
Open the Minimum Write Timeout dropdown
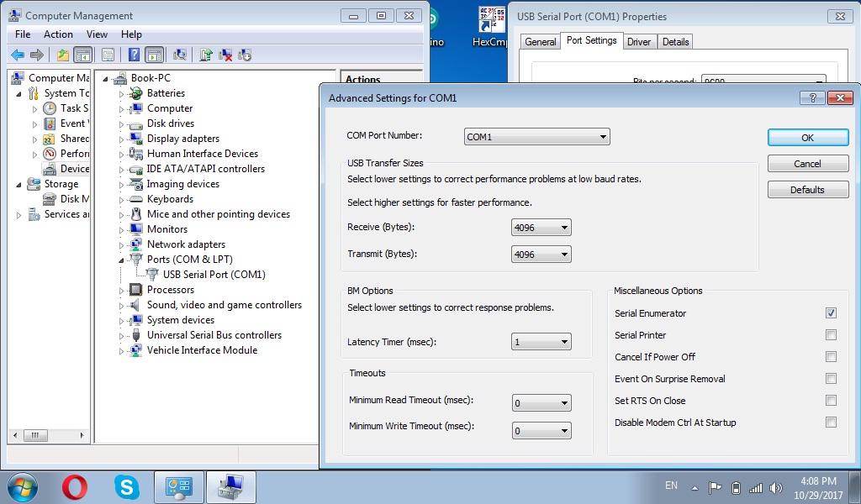tap(541, 431)
